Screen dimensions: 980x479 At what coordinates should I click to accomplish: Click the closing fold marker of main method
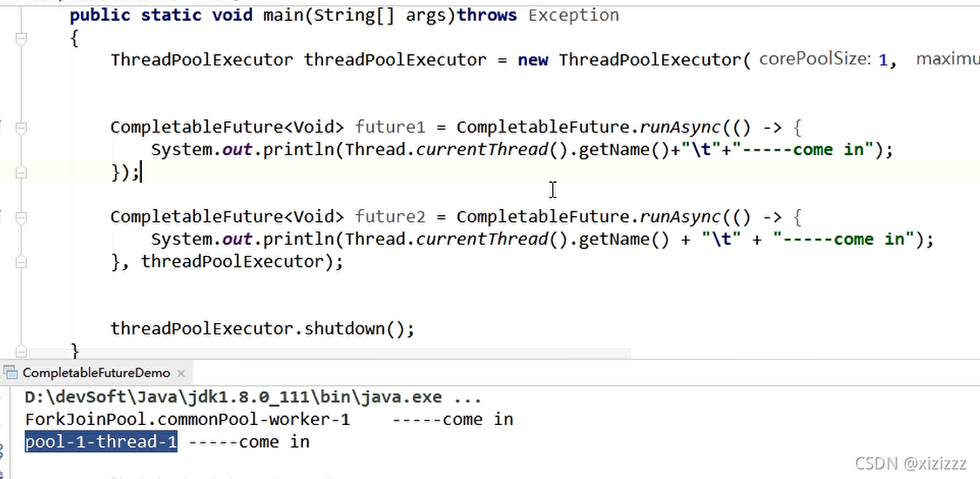(21, 351)
